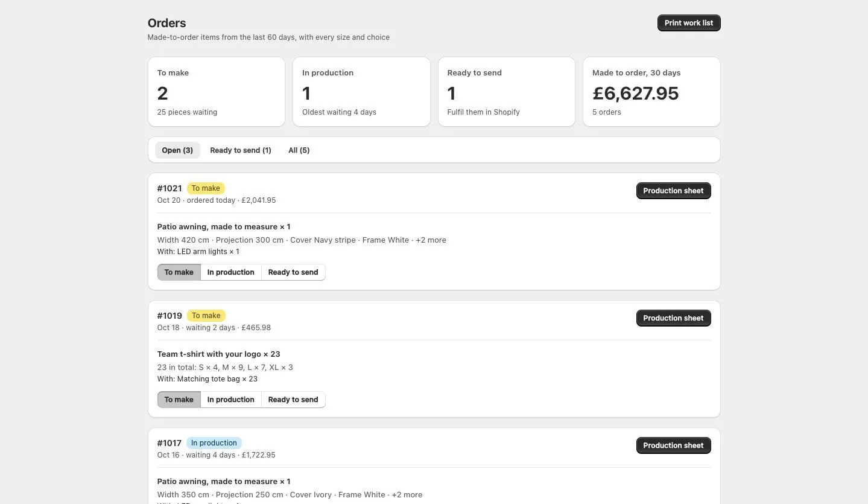Click the £6,627.95 total value
Viewport: 868px width, 504px height.
[636, 94]
